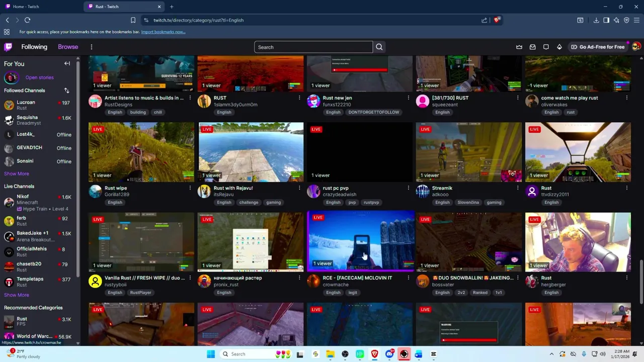Sort followed channels with arrows icon
The image size is (644, 362).
(x=66, y=90)
